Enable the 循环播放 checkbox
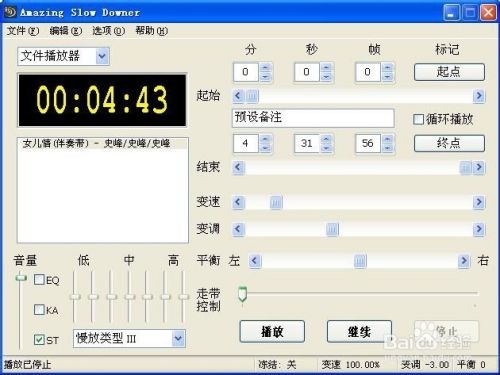 (418, 119)
